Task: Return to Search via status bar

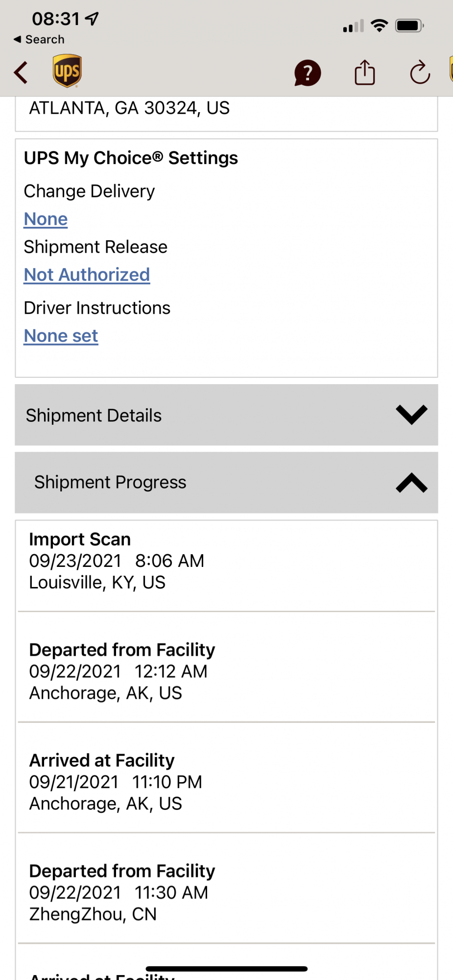Action: pos(39,39)
